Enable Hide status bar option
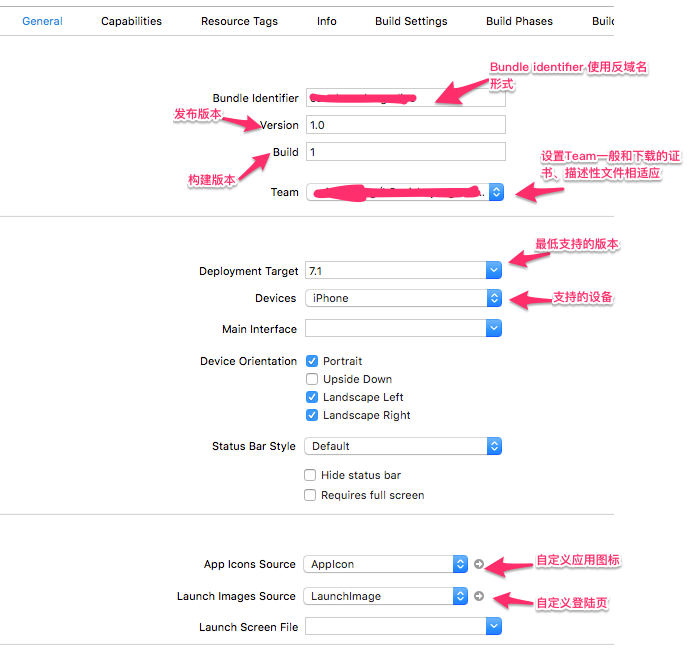This screenshot has height=661, width=687. click(311, 475)
